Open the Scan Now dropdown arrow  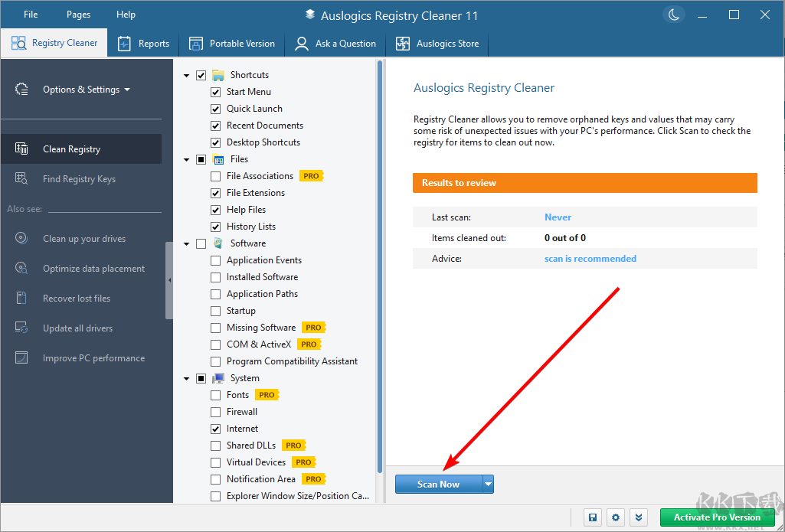pyautogui.click(x=488, y=484)
